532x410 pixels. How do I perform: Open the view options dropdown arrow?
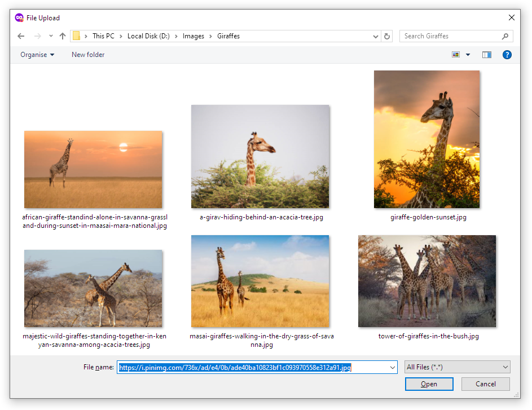[468, 55]
